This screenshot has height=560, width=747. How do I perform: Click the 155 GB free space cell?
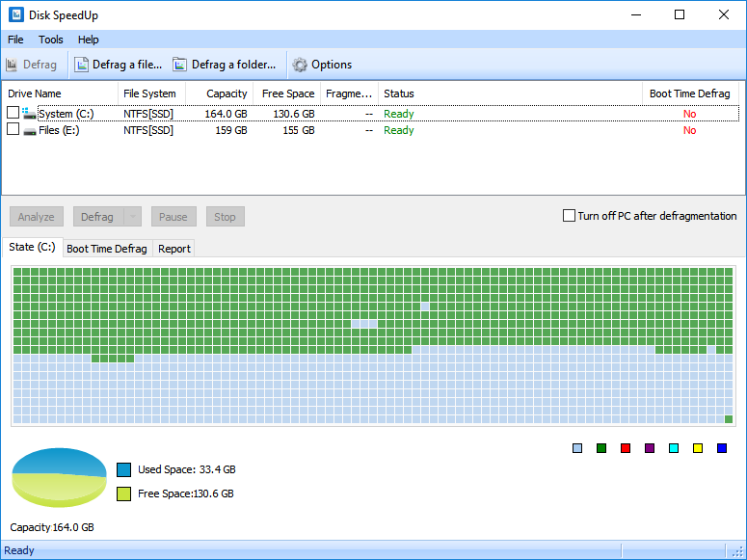299,130
